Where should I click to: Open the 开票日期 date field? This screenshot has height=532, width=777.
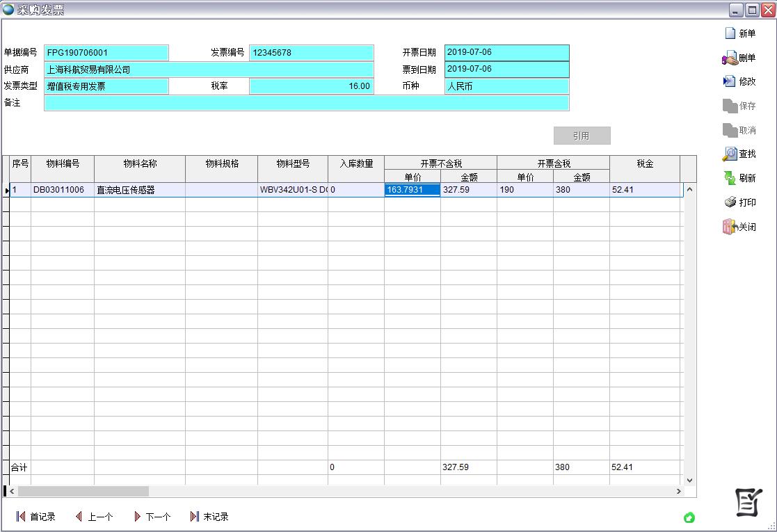click(x=506, y=53)
